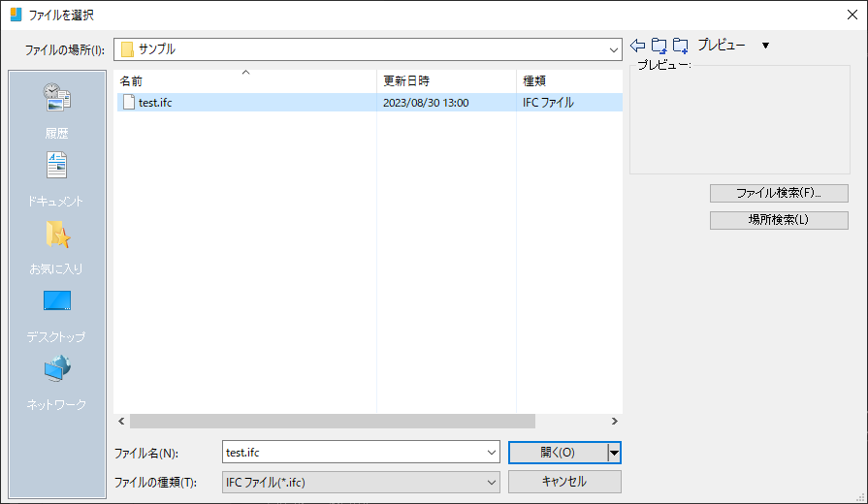The image size is (868, 504).
Task: Open the 履歴 (History) sidebar location
Action: point(57,110)
